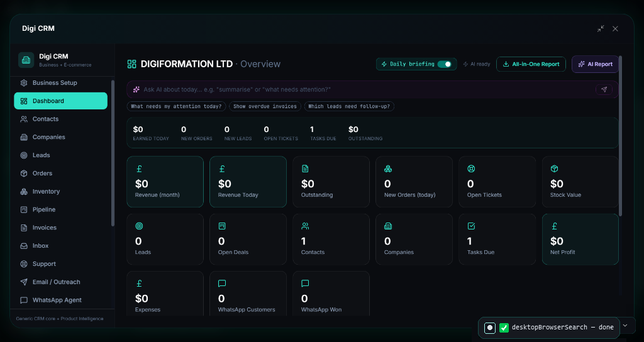Viewport: 644px width, 342px height.
Task: Click the AI ready status label
Action: 477,64
